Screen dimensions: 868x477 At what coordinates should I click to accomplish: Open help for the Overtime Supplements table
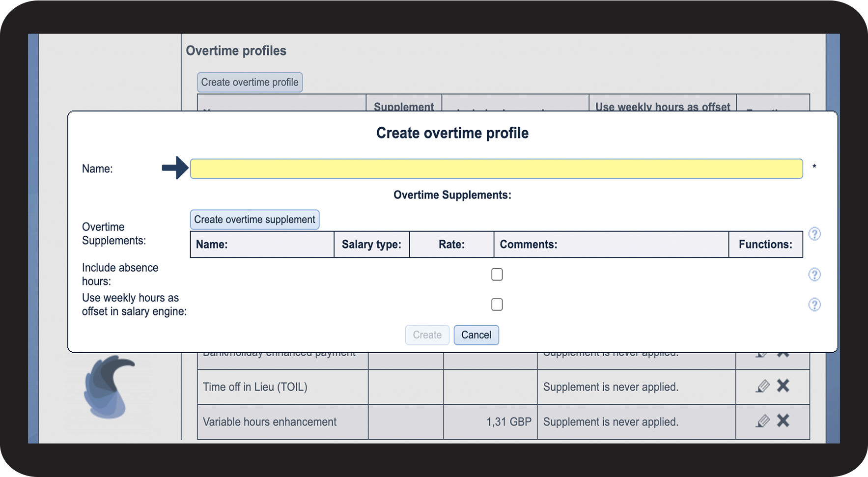point(814,234)
